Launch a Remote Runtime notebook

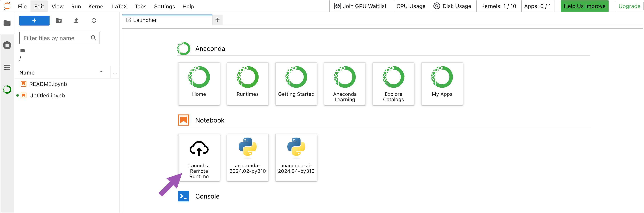coord(199,158)
